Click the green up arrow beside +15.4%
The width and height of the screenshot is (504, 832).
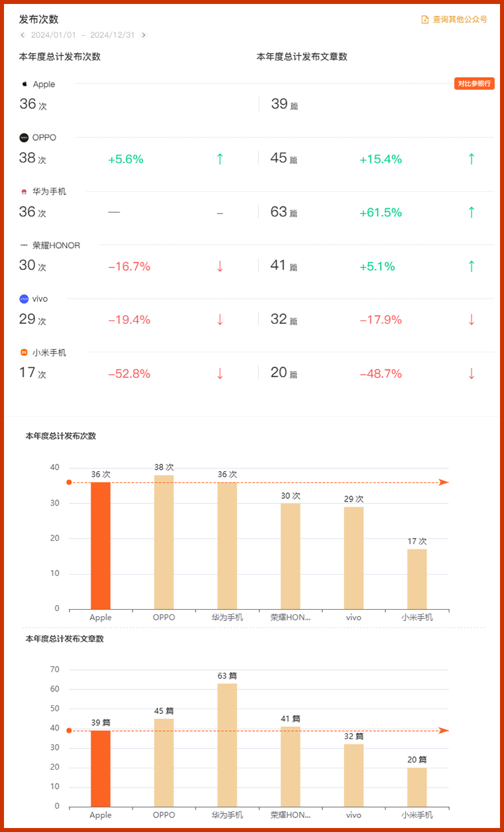coord(472,159)
